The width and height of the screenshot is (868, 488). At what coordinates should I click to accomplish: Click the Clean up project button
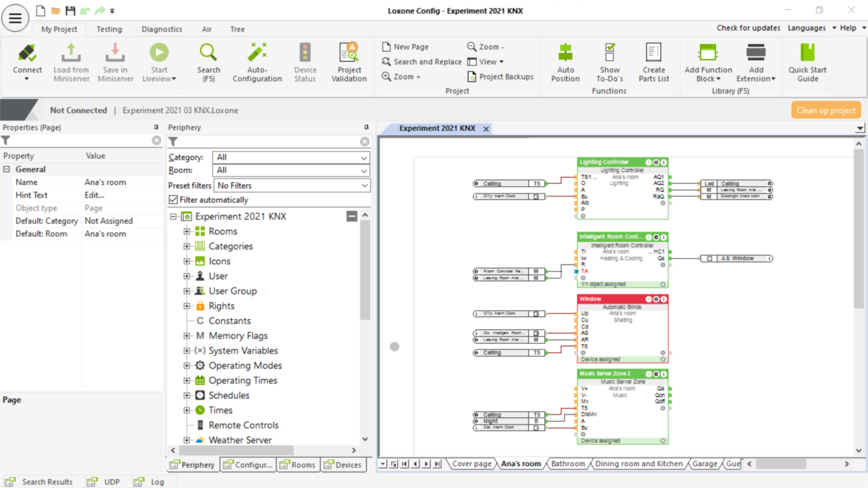pyautogui.click(x=825, y=110)
